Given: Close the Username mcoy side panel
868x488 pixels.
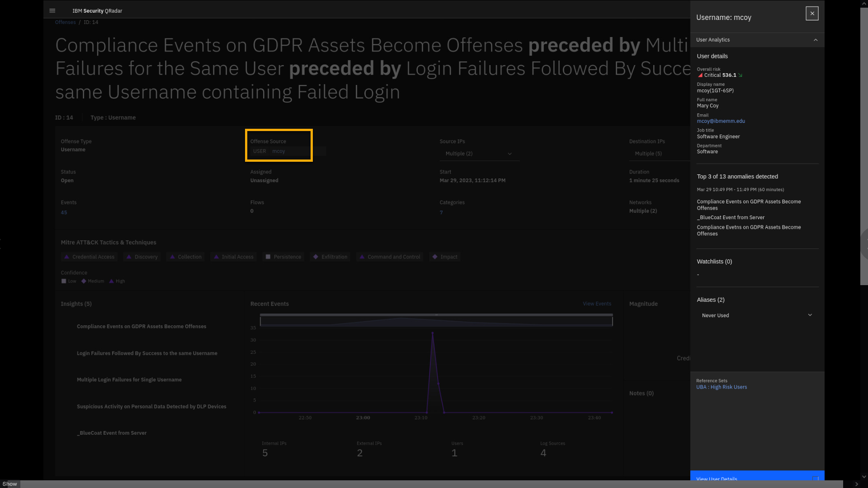Looking at the screenshot, I should point(812,14).
